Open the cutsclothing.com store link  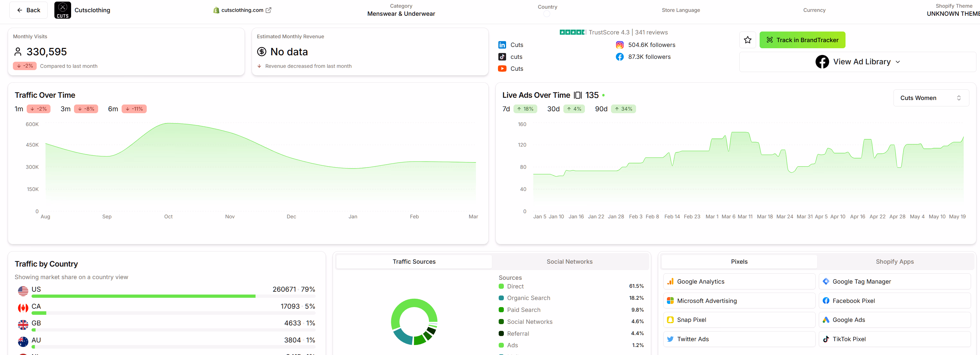coord(242,10)
